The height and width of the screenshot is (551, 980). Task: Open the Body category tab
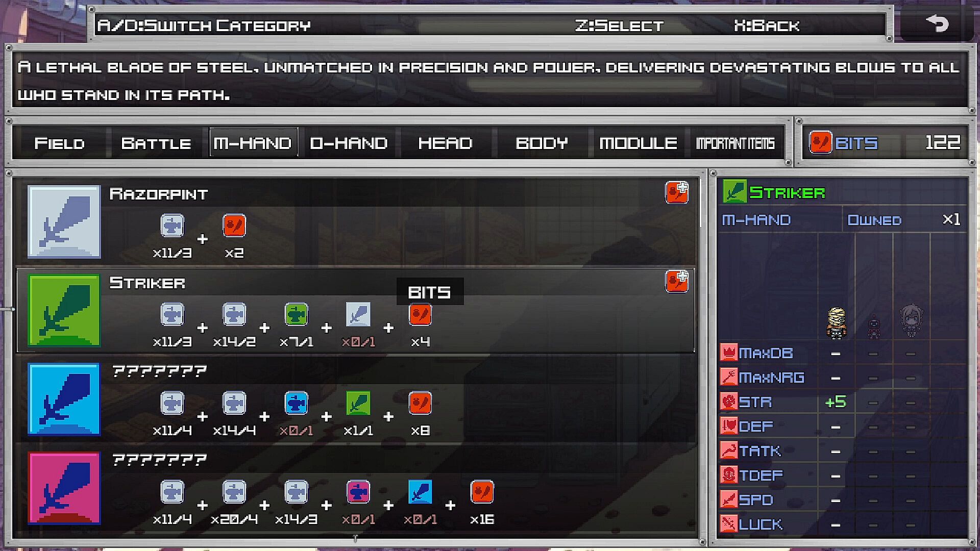(x=542, y=143)
